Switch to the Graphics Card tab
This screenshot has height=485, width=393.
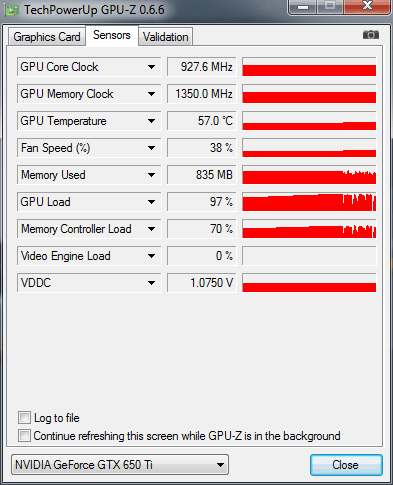point(47,37)
